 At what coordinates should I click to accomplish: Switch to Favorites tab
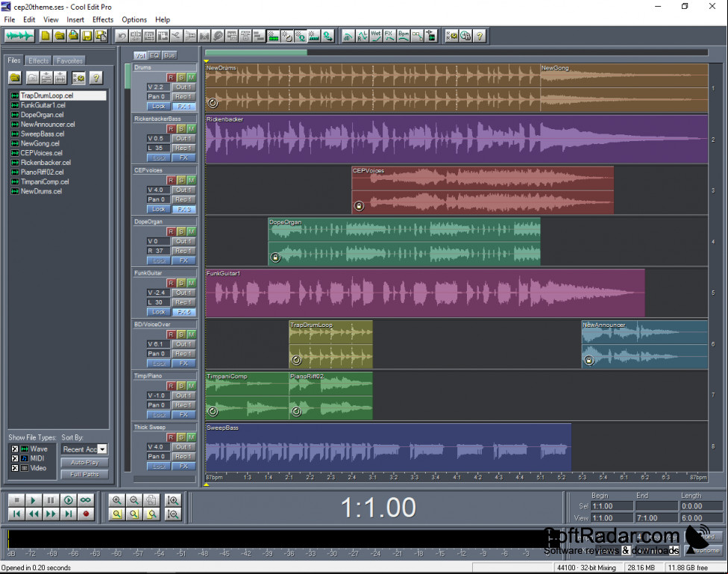(x=69, y=60)
